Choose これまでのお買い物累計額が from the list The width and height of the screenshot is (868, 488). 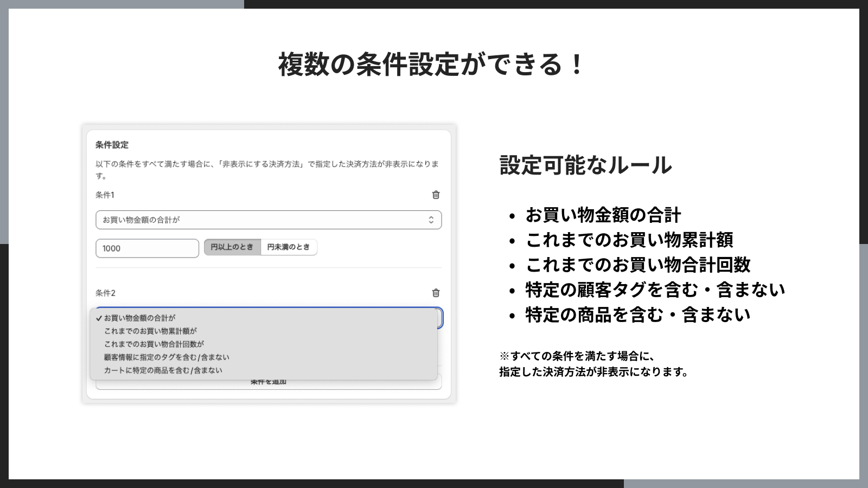coord(151,331)
